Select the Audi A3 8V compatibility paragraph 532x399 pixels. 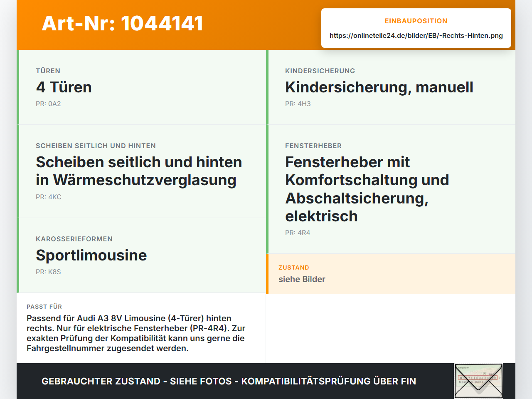(x=136, y=333)
